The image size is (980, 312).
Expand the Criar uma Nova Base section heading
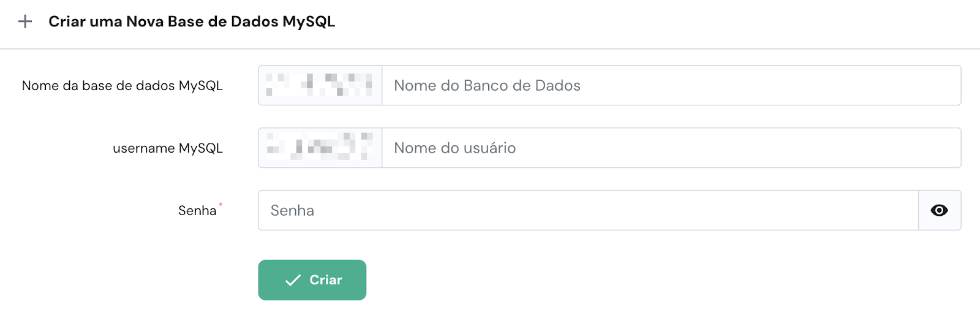[x=191, y=22]
